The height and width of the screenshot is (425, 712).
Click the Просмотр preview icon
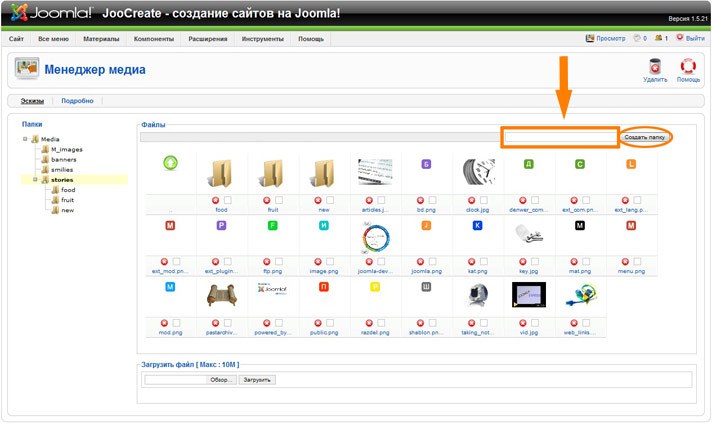[x=590, y=38]
